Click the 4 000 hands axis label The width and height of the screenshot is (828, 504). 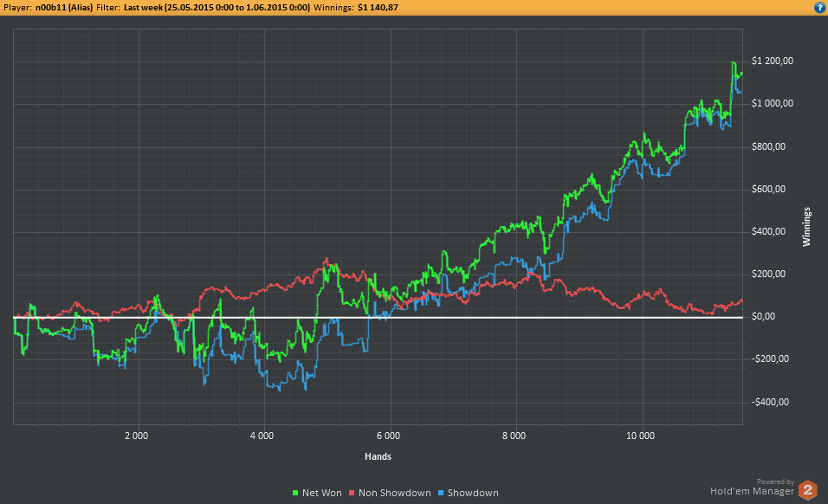[262, 436]
